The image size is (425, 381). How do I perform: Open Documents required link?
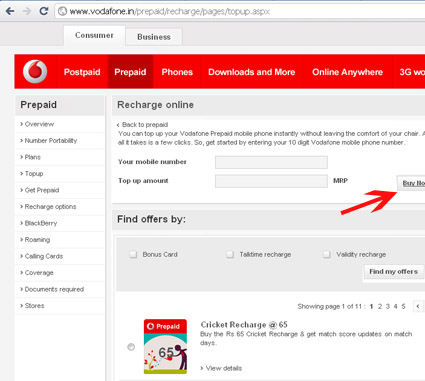coord(54,289)
